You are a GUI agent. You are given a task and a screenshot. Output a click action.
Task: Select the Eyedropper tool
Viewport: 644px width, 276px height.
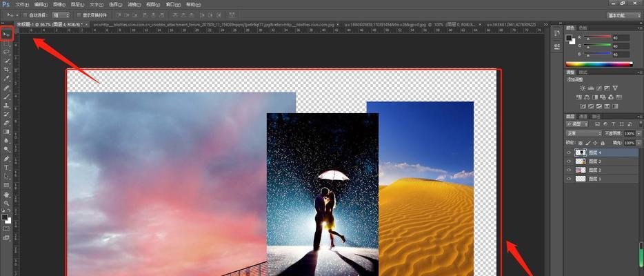point(6,78)
